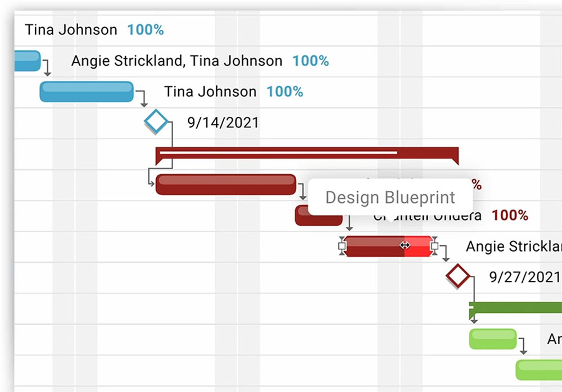Select the small light green task bar

tap(493, 339)
